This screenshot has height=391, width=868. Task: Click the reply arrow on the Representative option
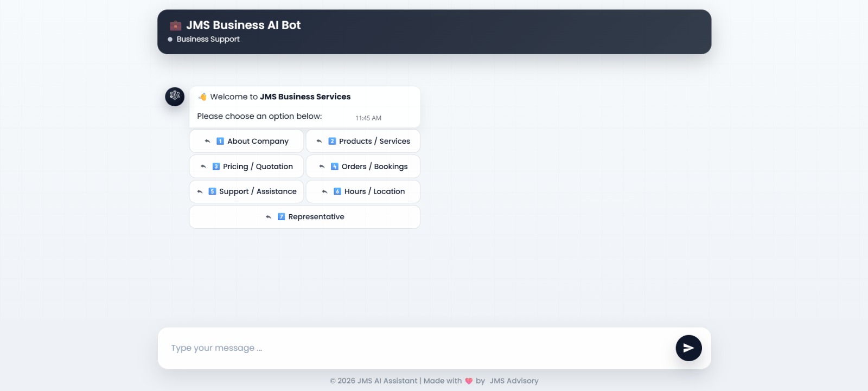[269, 217]
